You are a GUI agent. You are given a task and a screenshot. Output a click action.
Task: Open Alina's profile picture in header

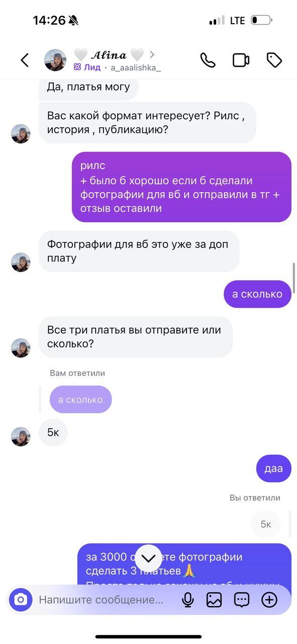(55, 60)
